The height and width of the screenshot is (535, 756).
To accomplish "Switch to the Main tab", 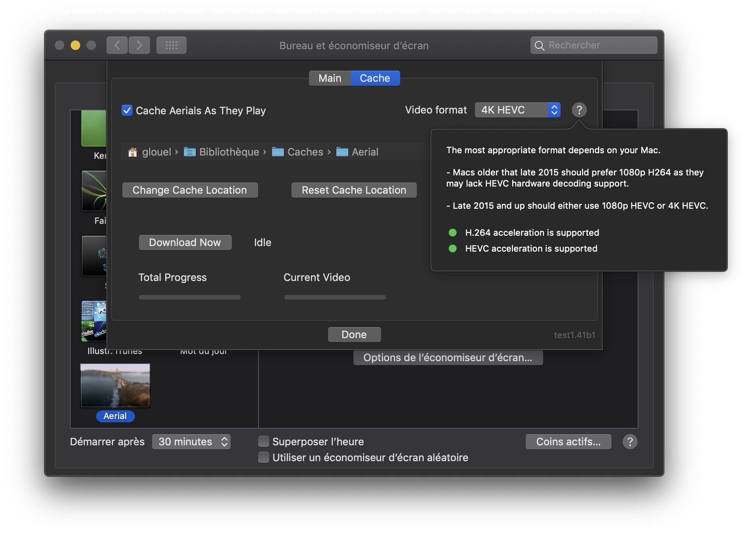I will tap(330, 78).
